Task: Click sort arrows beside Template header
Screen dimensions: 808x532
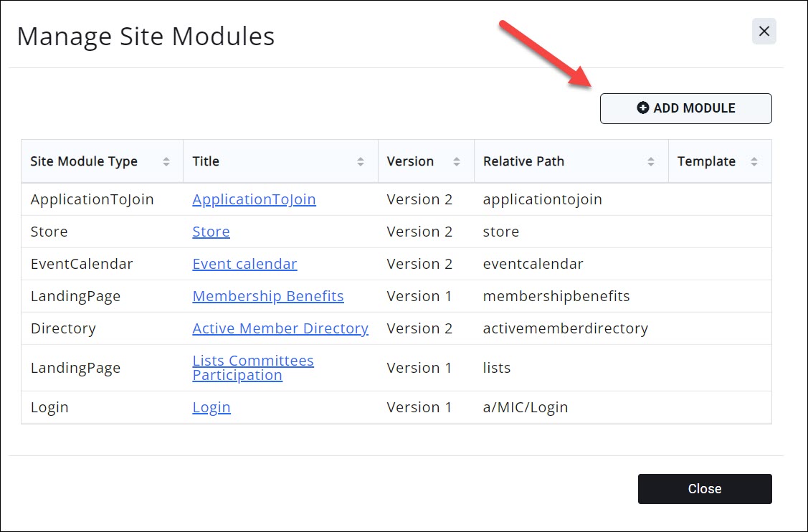Action: click(x=754, y=162)
